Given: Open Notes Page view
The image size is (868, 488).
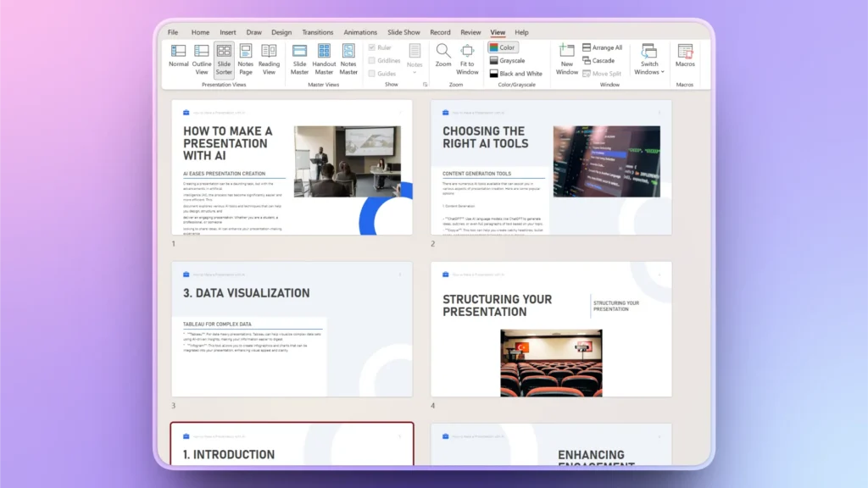Looking at the screenshot, I should (245, 60).
